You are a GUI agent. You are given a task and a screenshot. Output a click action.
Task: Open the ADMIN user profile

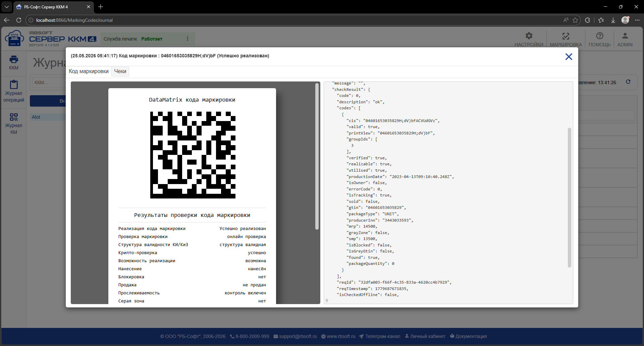625,39
